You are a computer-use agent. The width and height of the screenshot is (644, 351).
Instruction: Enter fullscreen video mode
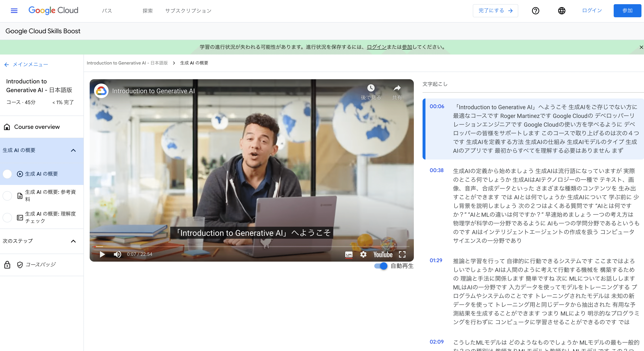click(402, 254)
